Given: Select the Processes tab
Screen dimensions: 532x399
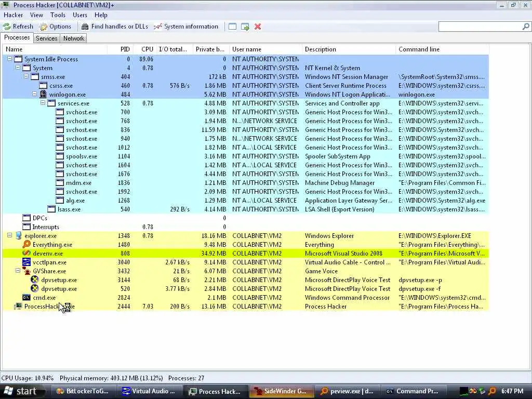Looking at the screenshot, I should [x=17, y=37].
